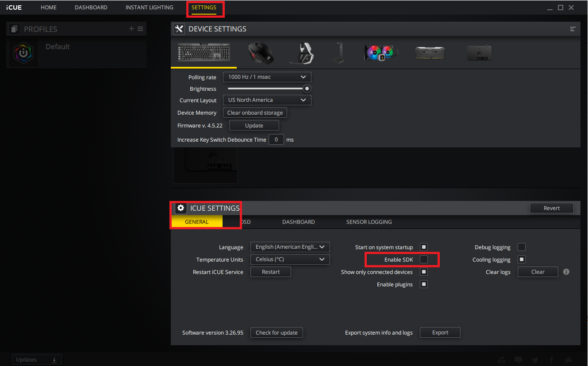Open the Profiles list menu icon
588x366 pixels.
click(140, 29)
